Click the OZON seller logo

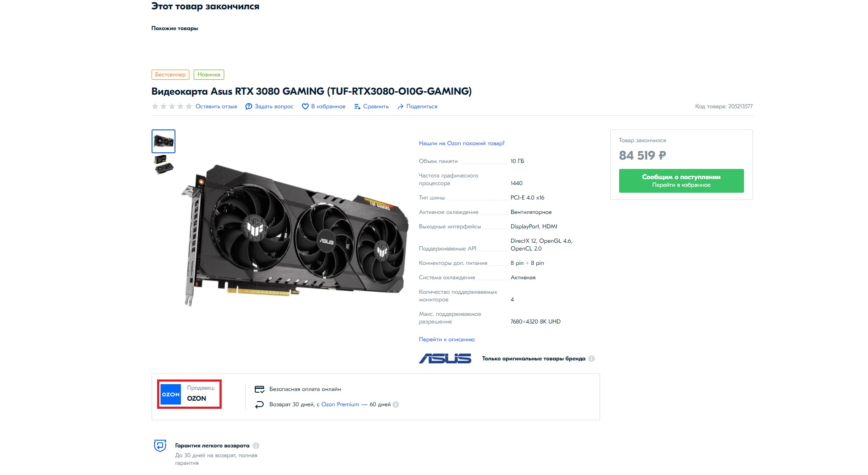(x=171, y=394)
